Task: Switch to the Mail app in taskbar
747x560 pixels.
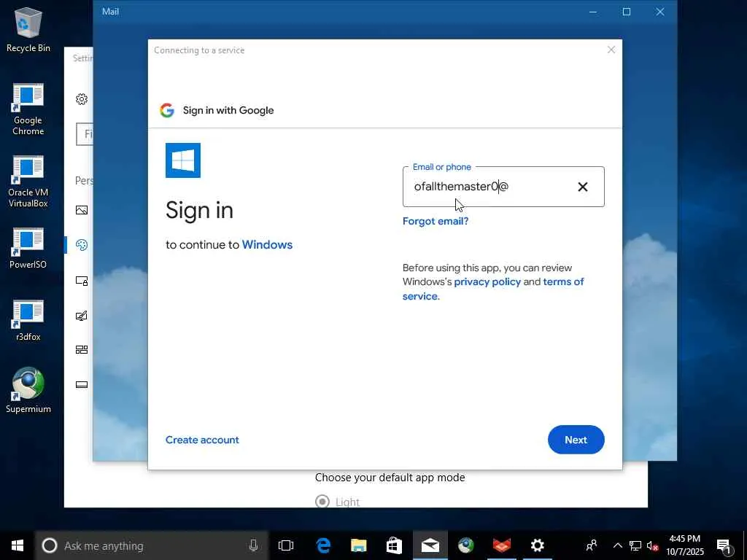Action: click(430, 545)
